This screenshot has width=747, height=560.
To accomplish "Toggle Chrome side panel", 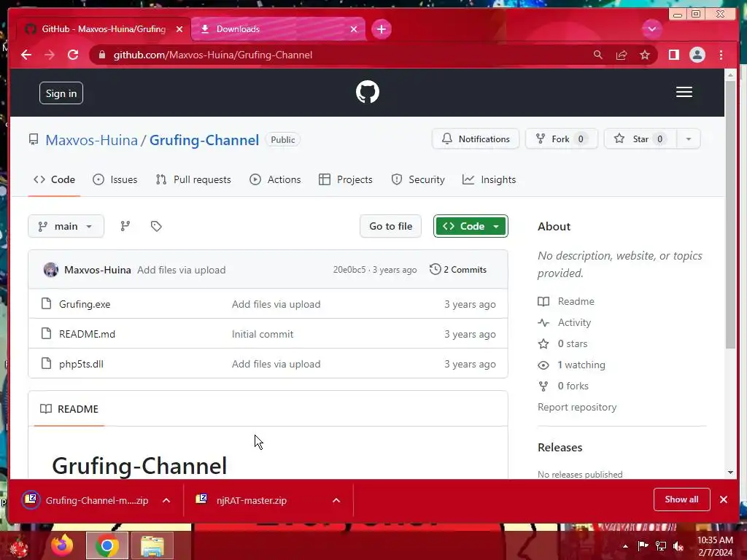I will pos(673,55).
